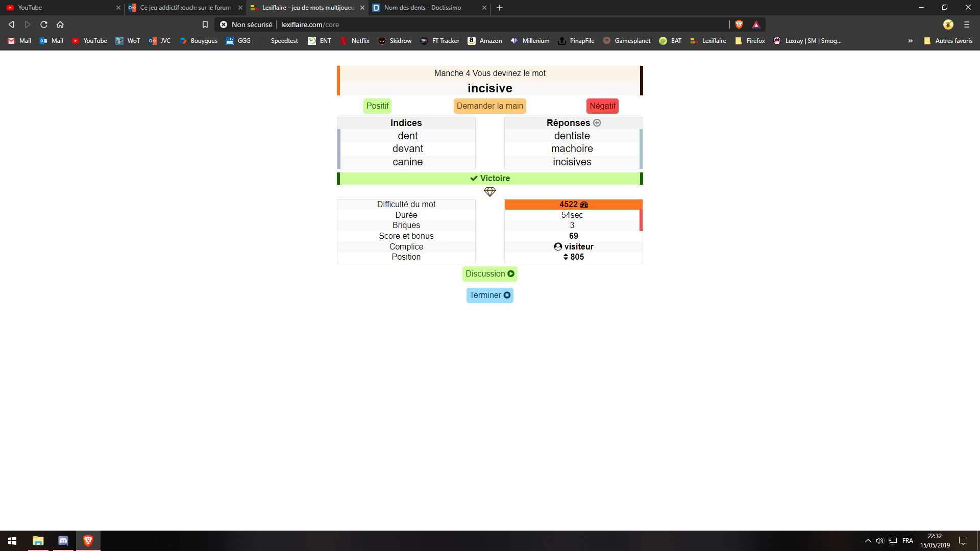Open the browser hamburger menu
The image size is (980, 551).
pos(966,24)
